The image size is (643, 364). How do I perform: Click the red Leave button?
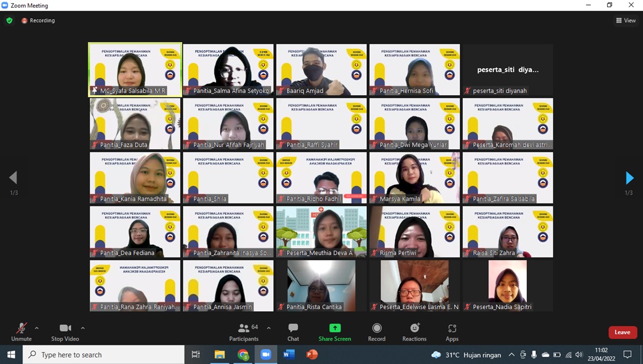tap(622, 332)
